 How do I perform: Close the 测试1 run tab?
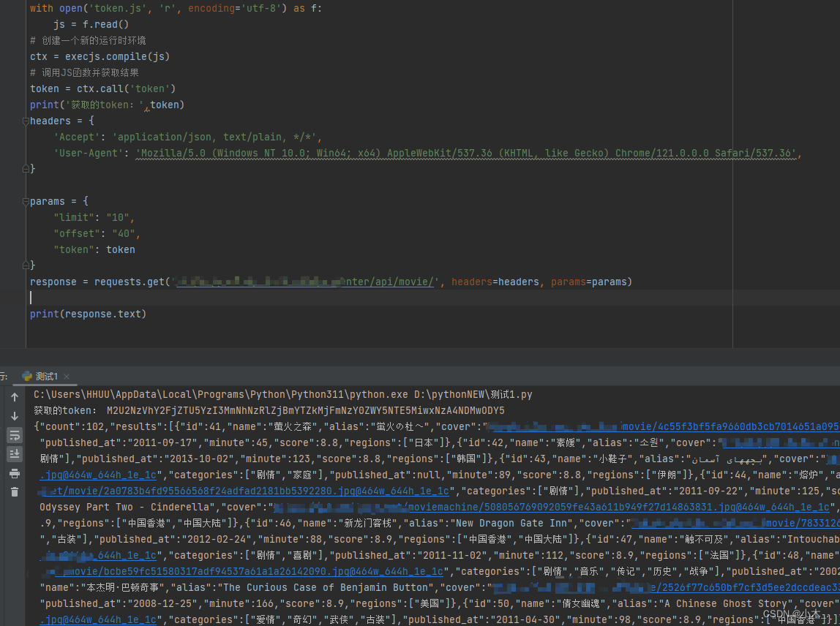[x=67, y=377]
